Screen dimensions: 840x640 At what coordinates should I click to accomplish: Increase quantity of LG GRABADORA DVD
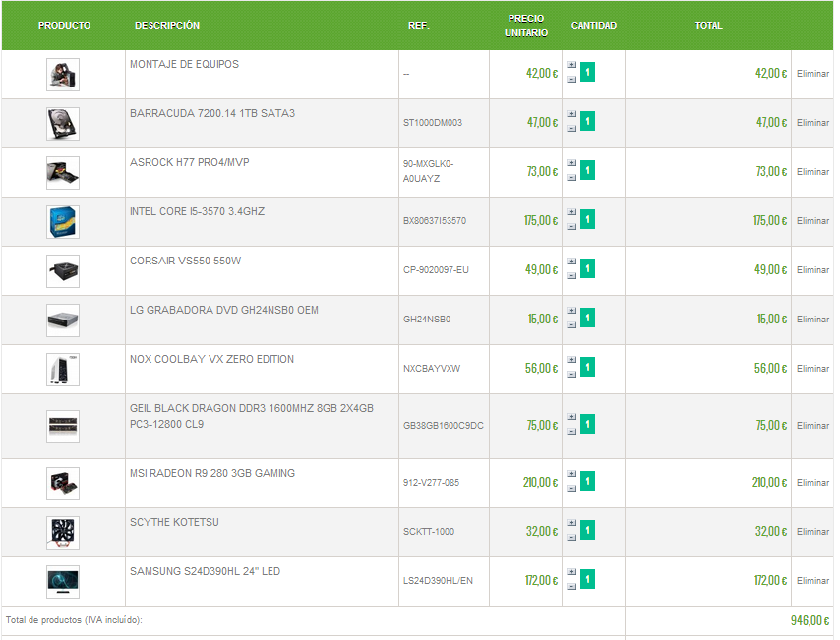tap(571, 312)
